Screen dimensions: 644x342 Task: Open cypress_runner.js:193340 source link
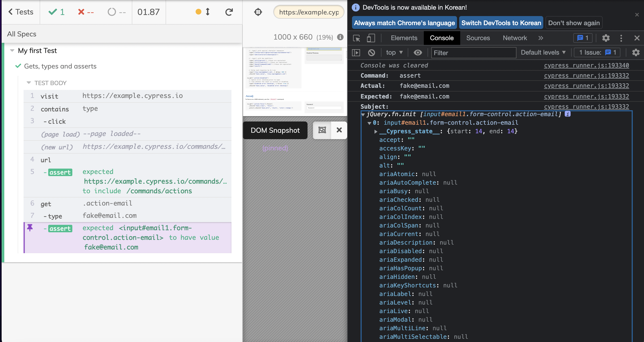pos(586,66)
